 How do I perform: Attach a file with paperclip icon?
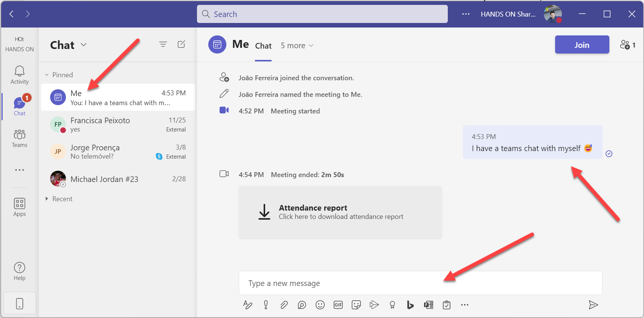(x=284, y=305)
